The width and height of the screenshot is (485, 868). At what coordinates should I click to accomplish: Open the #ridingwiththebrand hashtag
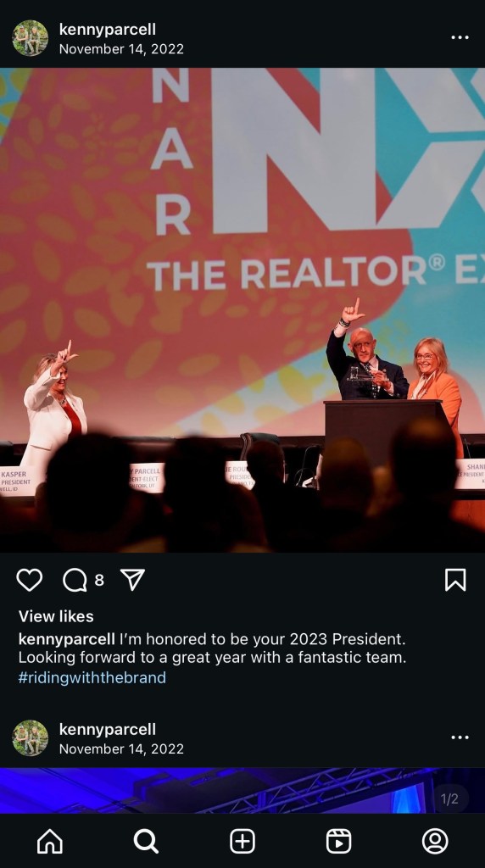tap(92, 677)
